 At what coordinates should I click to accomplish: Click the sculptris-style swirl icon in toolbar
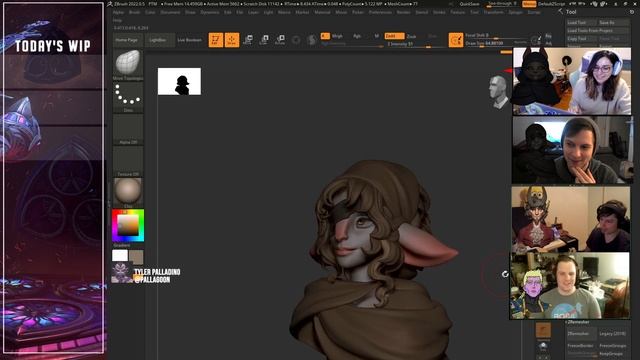pyautogui.click(x=312, y=40)
